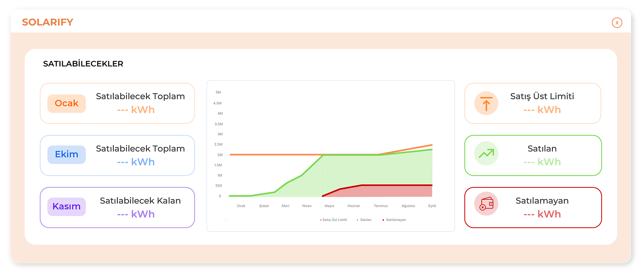The height and width of the screenshot is (275, 644).
Task: Click the orange upload arrow icon
Action: pos(486,103)
